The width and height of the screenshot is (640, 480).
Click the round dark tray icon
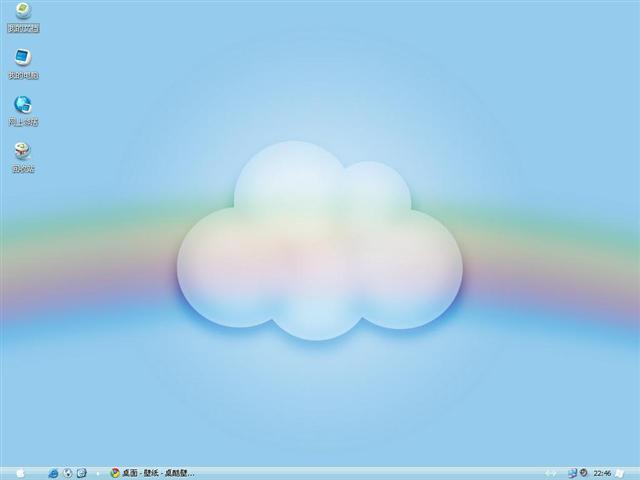(x=584, y=473)
